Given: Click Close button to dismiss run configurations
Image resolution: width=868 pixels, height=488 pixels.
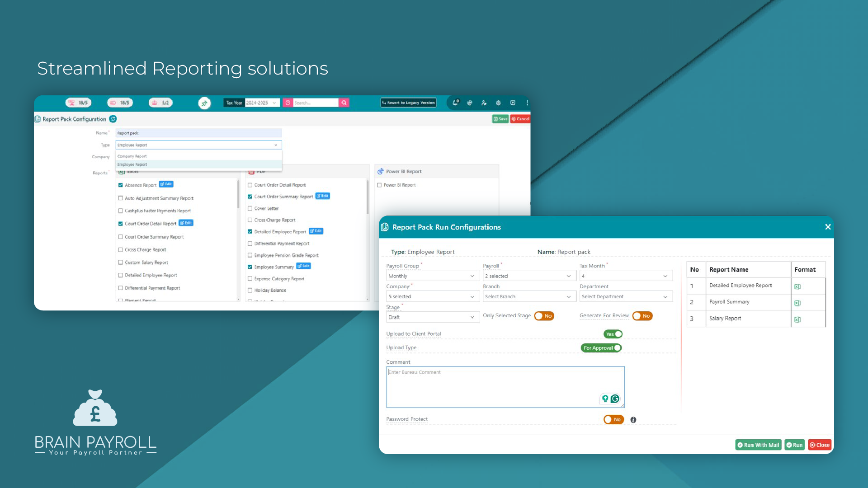Looking at the screenshot, I should pyautogui.click(x=820, y=445).
